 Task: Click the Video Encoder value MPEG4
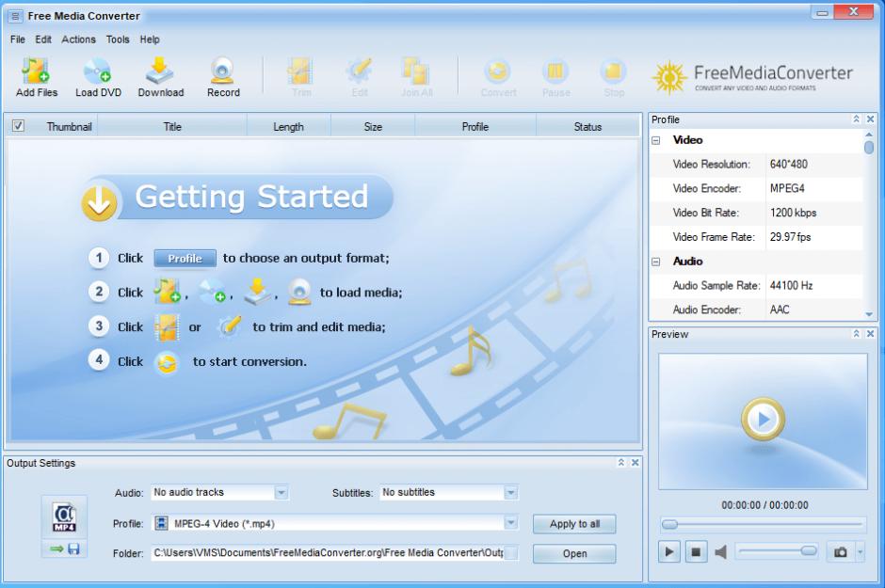pyautogui.click(x=787, y=188)
